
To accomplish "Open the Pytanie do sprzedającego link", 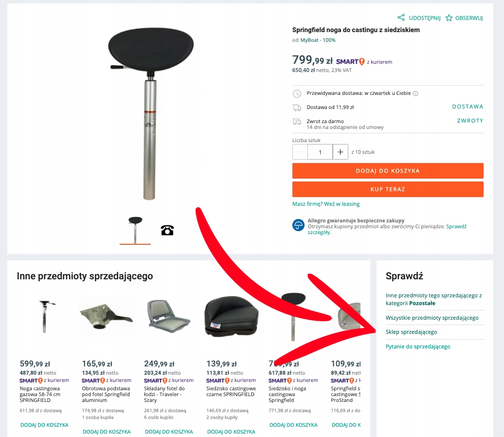I will 418,346.
